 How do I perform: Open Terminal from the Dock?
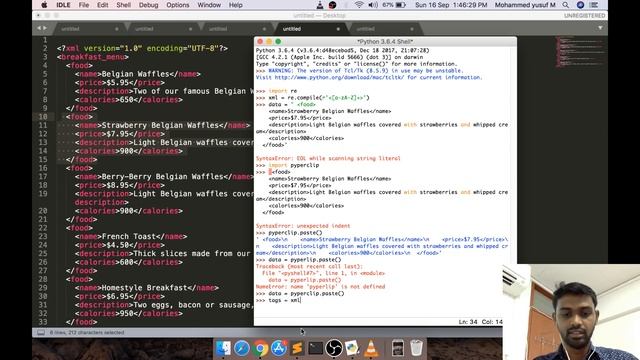(315, 349)
